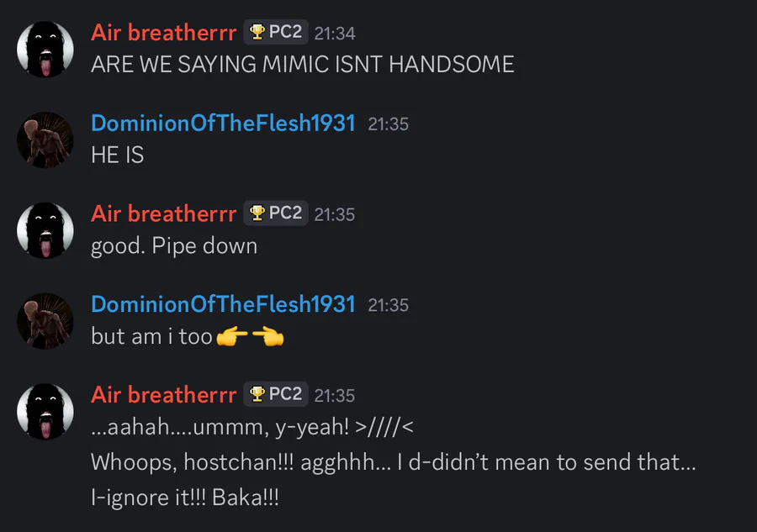Click the pointing-left finger emoji
The height and width of the screenshot is (532, 757).
(268, 338)
